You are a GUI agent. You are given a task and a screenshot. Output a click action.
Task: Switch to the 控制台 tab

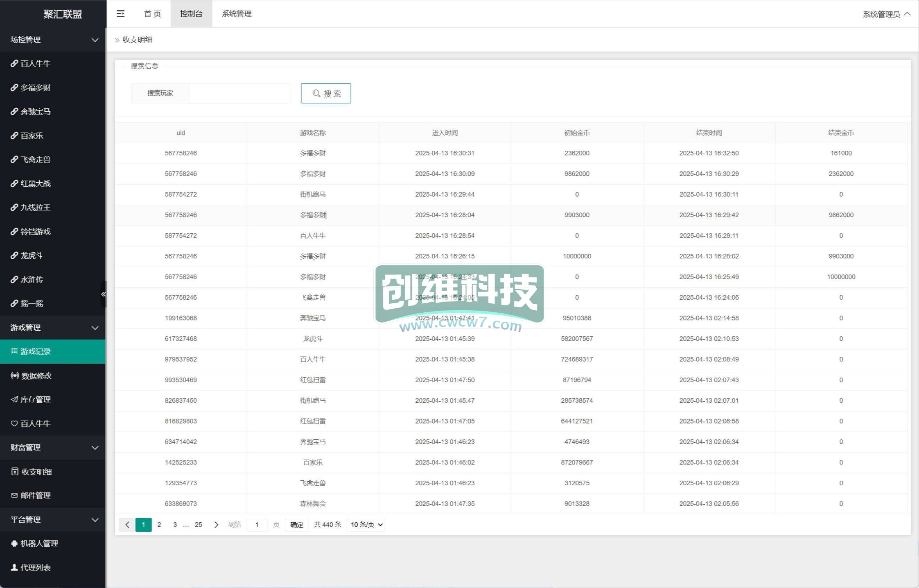pos(191,14)
